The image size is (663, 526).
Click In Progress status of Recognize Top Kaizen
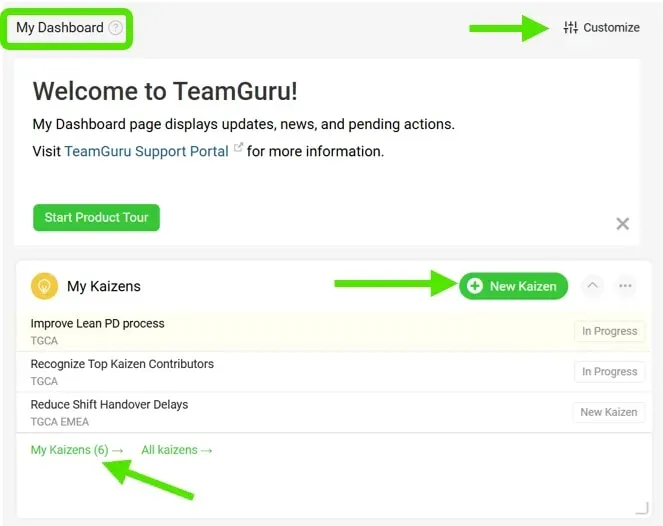tap(609, 372)
